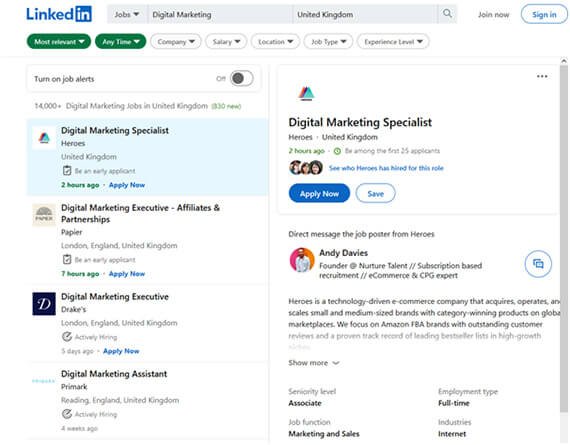This screenshot has height=445, width=570.
Task: Click Andy Davies name
Action: point(344,253)
